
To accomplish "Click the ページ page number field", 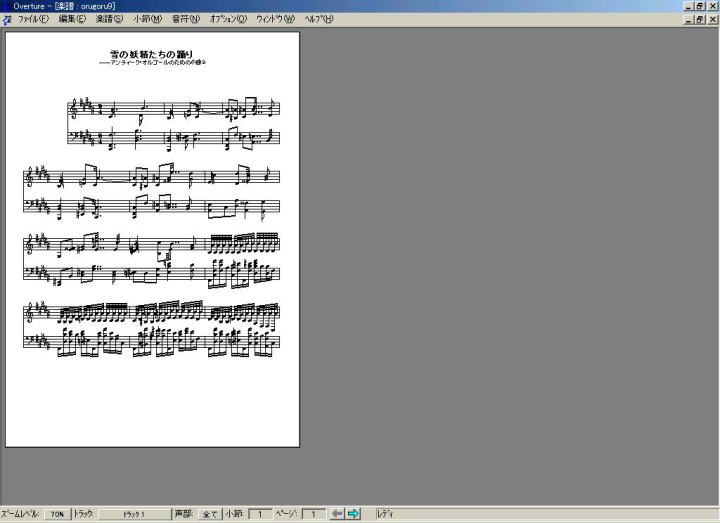I will tap(314, 514).
